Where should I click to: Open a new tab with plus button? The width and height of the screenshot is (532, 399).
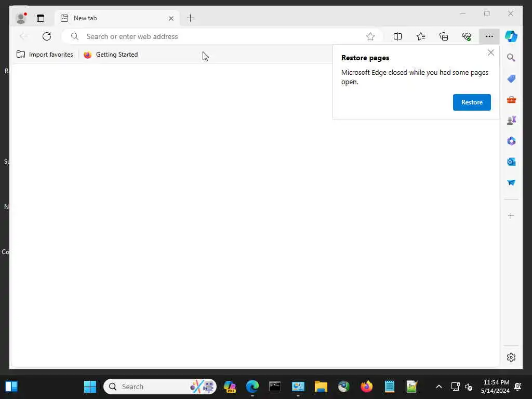[190, 18]
